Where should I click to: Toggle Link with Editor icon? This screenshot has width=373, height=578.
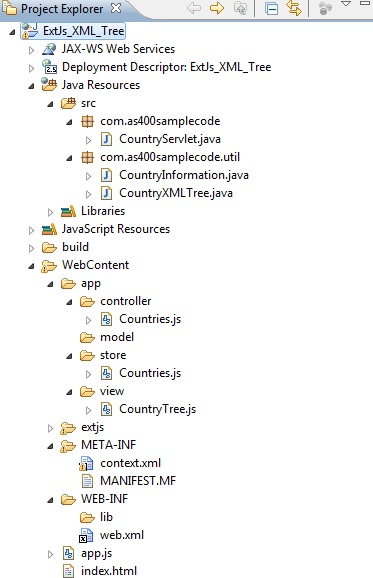click(294, 8)
